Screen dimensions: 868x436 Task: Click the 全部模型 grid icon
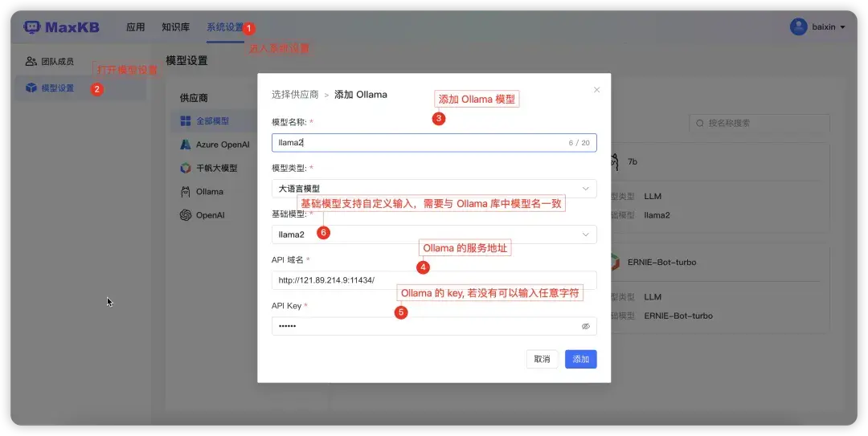tap(186, 120)
